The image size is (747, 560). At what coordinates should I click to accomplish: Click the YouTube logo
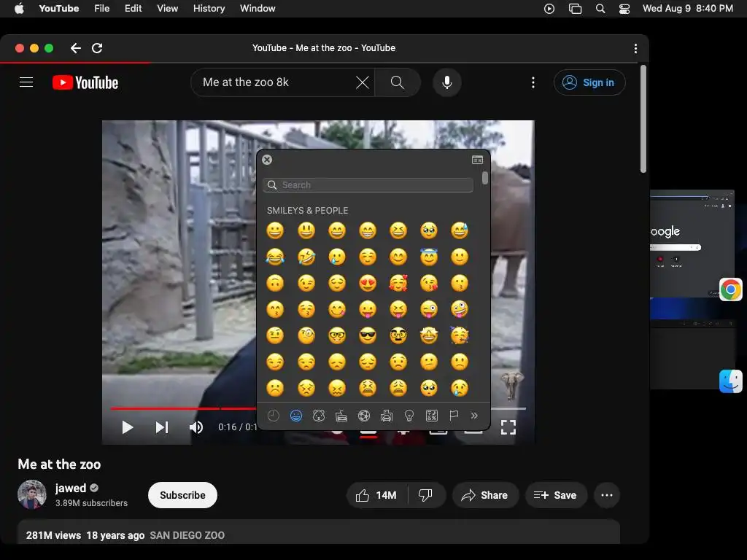pos(85,82)
